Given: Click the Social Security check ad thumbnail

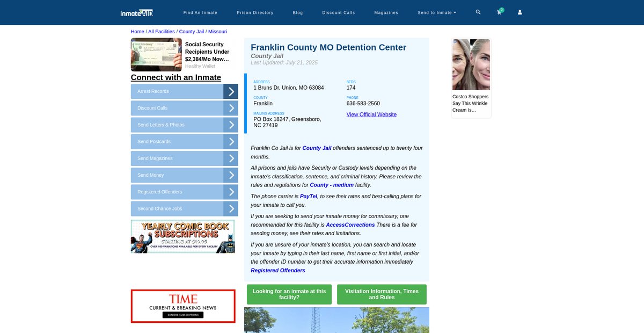Looking at the screenshot, I should (x=156, y=55).
